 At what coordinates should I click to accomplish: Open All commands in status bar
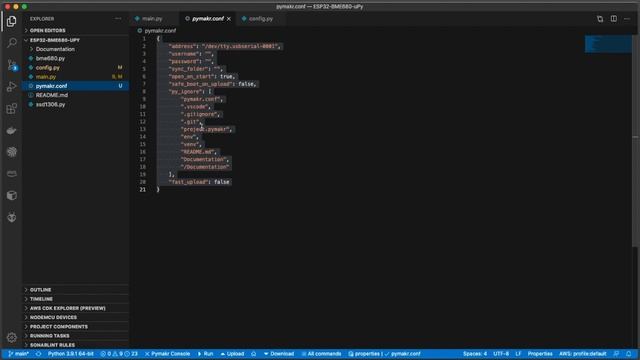point(321,354)
